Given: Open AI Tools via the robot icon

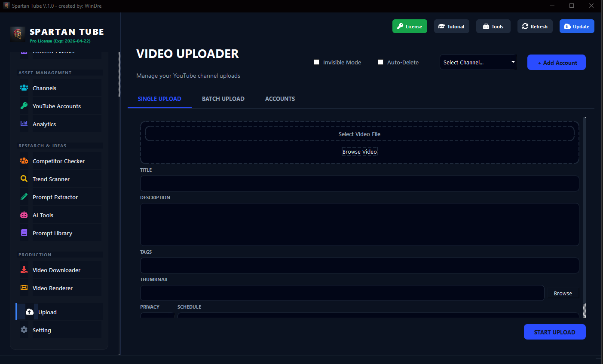Looking at the screenshot, I should 24,215.
